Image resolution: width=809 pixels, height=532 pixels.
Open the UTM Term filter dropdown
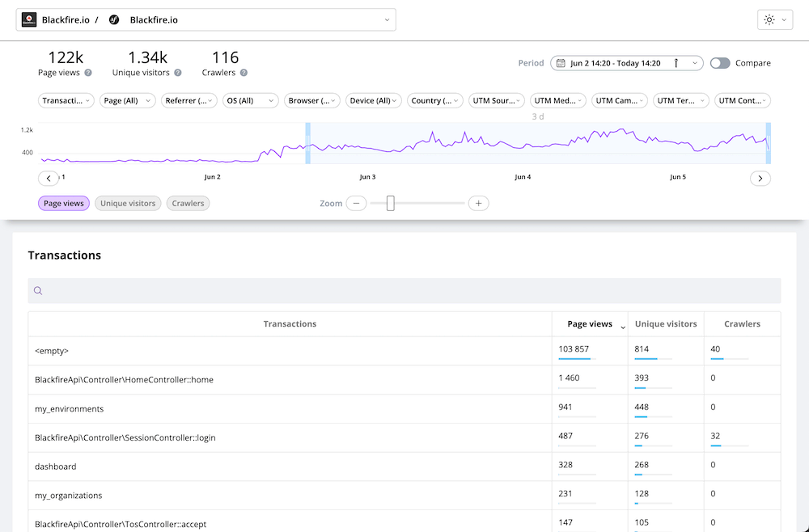681,100
